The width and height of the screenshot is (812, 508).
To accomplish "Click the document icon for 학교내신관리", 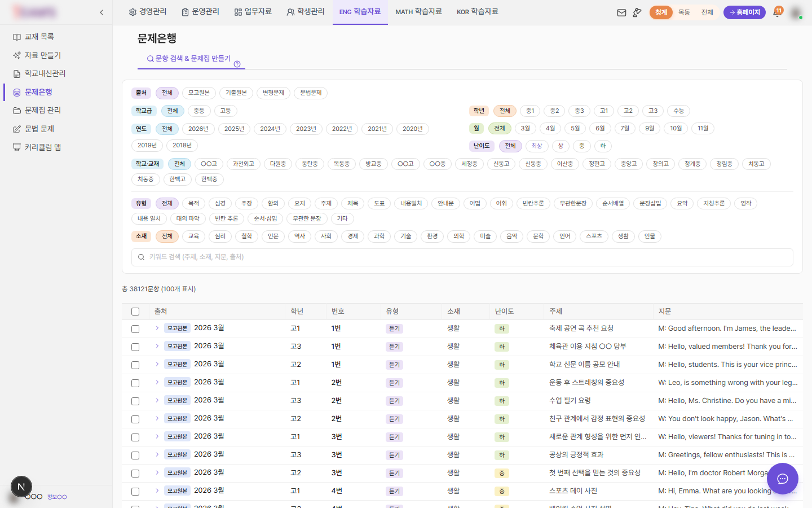I will pos(17,74).
